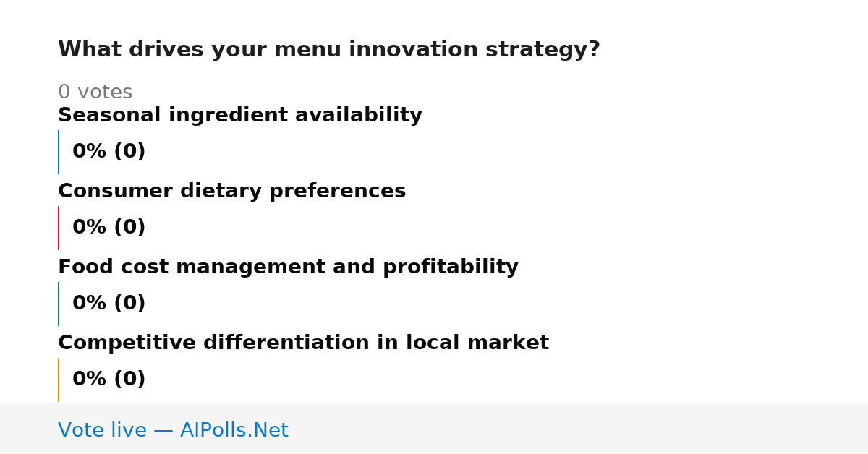Click the 0% (0) result under Competitive differentiation

[x=109, y=380]
